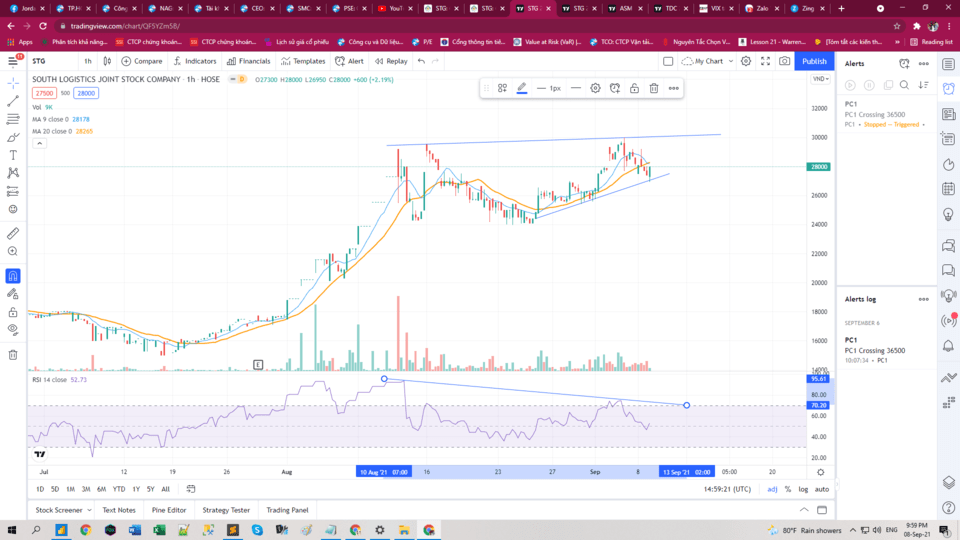Open the Strategy Tester tab
This screenshot has width=960, height=540.
click(x=226, y=510)
